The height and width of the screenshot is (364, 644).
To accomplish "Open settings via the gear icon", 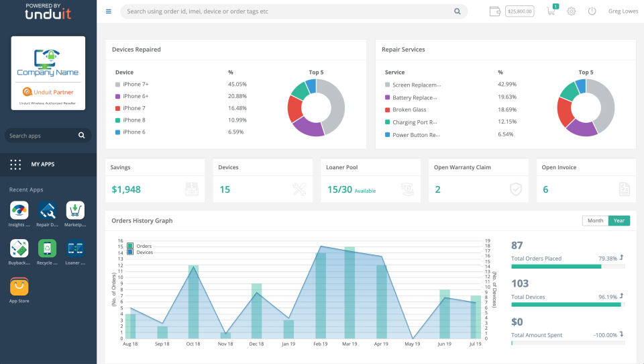I will [x=572, y=11].
